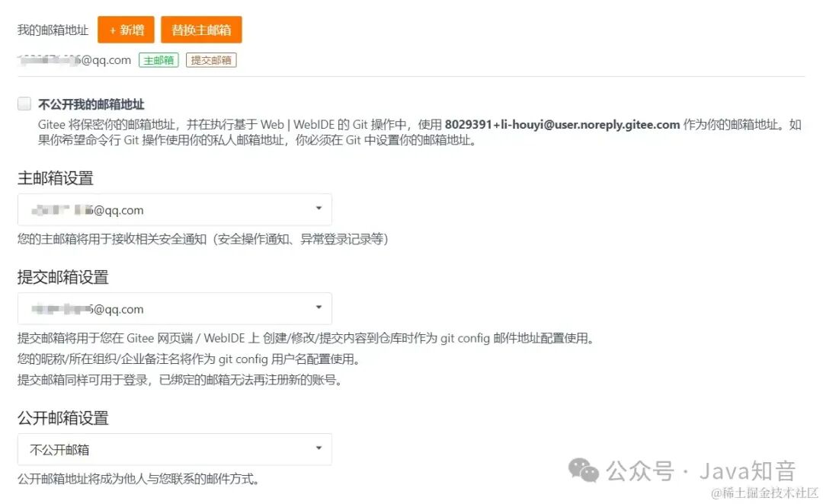Click the arrow on the 公开邮箱设置 dropdown
The width and height of the screenshot is (823, 504).
[319, 448]
